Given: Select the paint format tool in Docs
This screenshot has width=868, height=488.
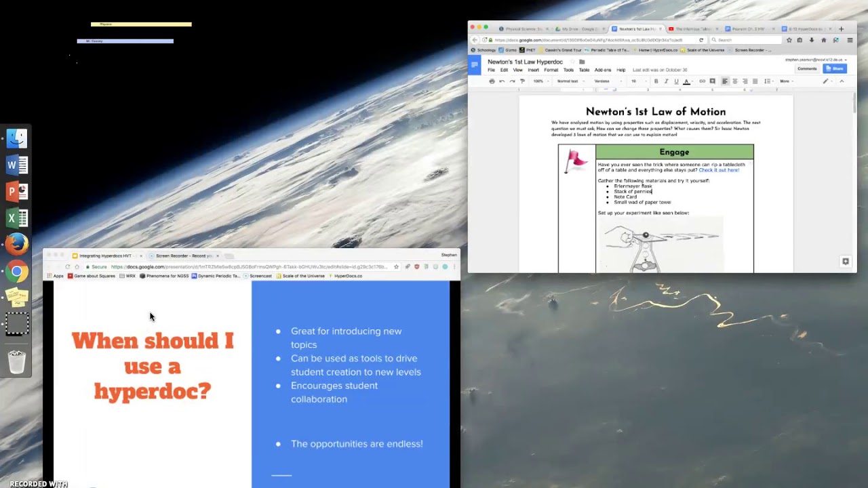Looking at the screenshot, I should coord(522,81).
